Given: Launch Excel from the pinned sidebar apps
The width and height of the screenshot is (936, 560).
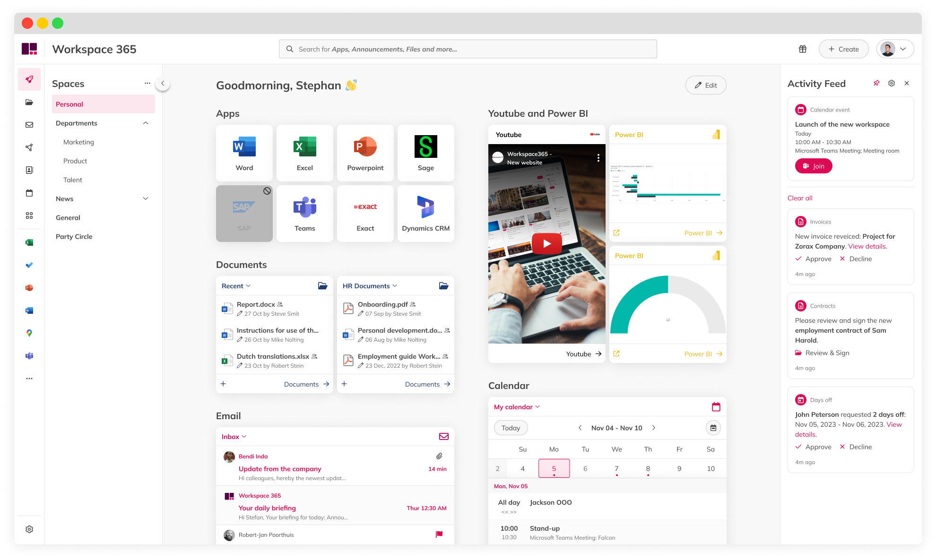Looking at the screenshot, I should point(29,242).
